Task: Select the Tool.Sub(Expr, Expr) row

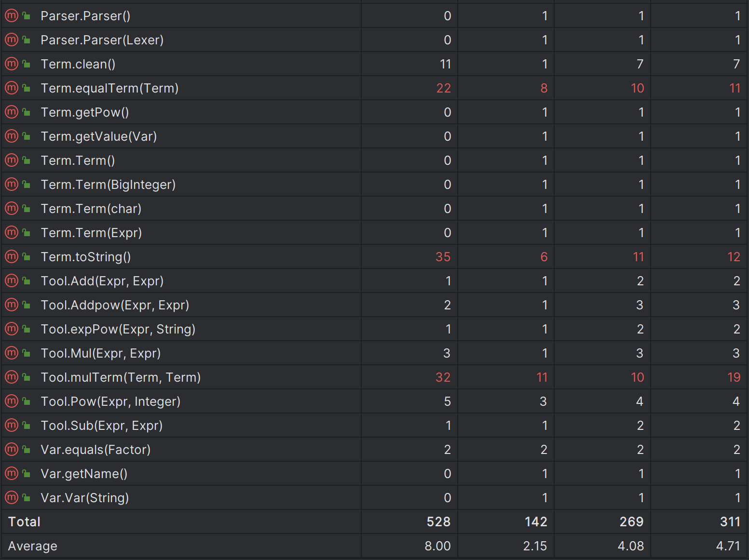Action: click(x=374, y=426)
